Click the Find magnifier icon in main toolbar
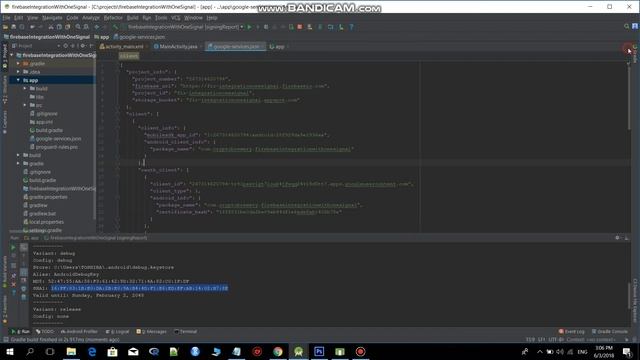The width and height of the screenshot is (640, 360). point(78,27)
